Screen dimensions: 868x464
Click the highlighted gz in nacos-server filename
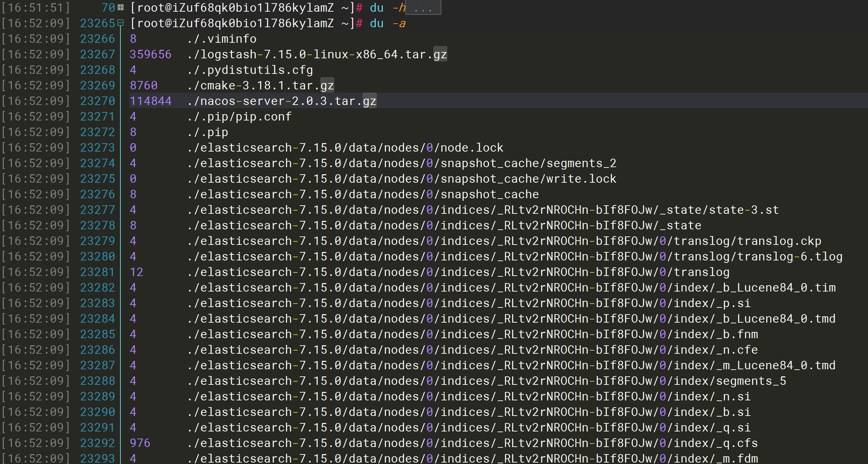click(369, 101)
